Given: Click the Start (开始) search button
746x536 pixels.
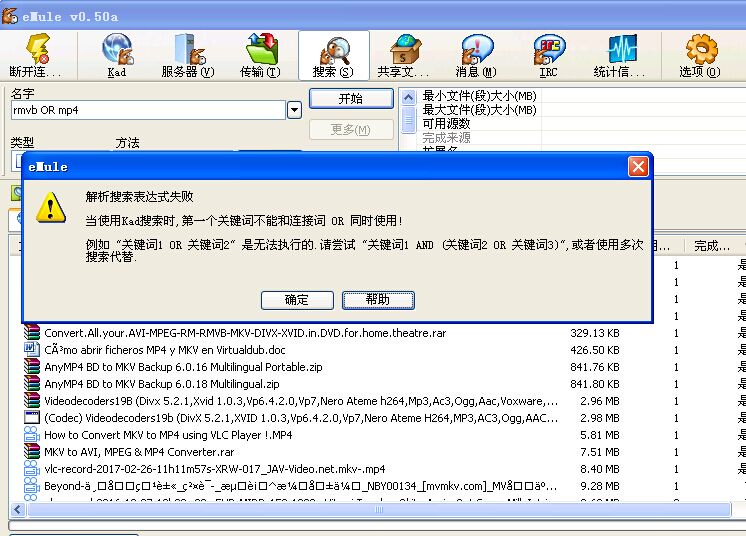Looking at the screenshot, I should coord(351,98).
